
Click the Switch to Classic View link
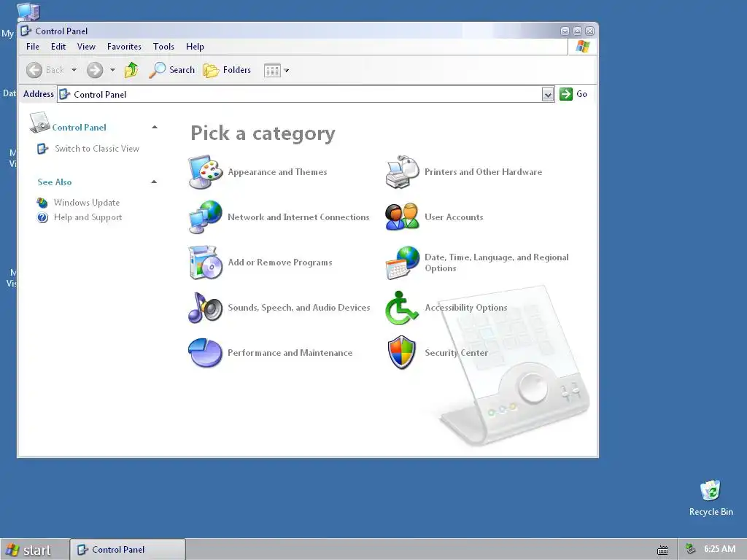(x=97, y=149)
